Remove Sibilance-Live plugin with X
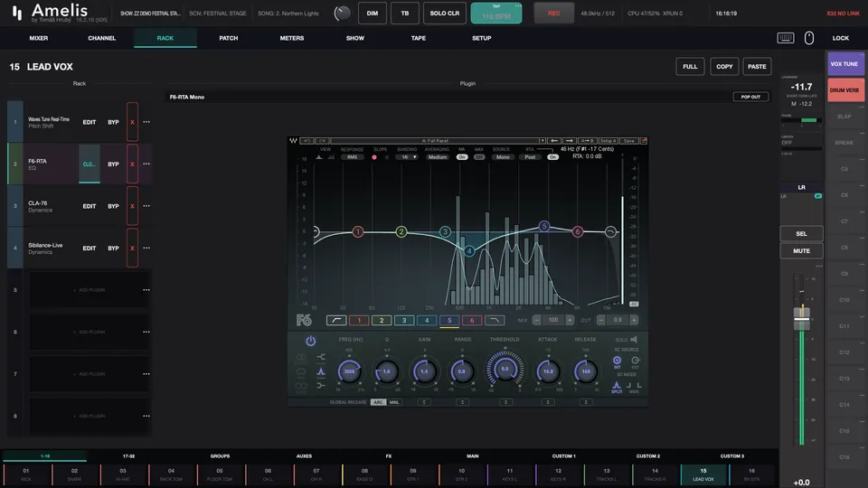 [132, 248]
